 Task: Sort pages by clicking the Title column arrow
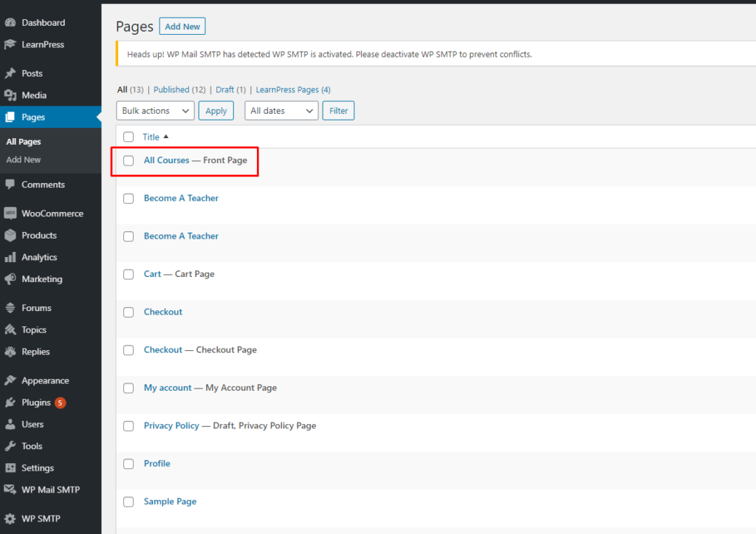[165, 137]
